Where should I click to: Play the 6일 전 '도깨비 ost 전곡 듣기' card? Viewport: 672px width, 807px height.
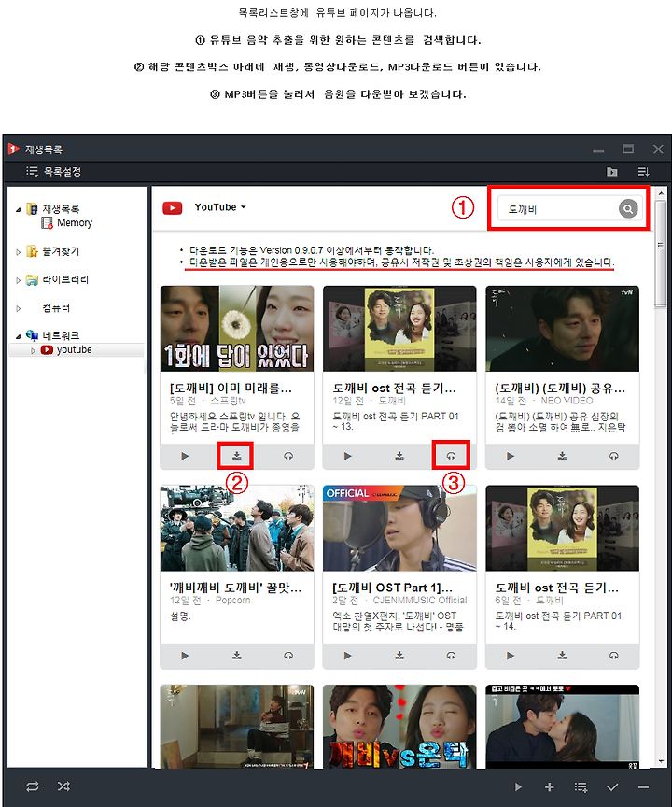pos(511,656)
